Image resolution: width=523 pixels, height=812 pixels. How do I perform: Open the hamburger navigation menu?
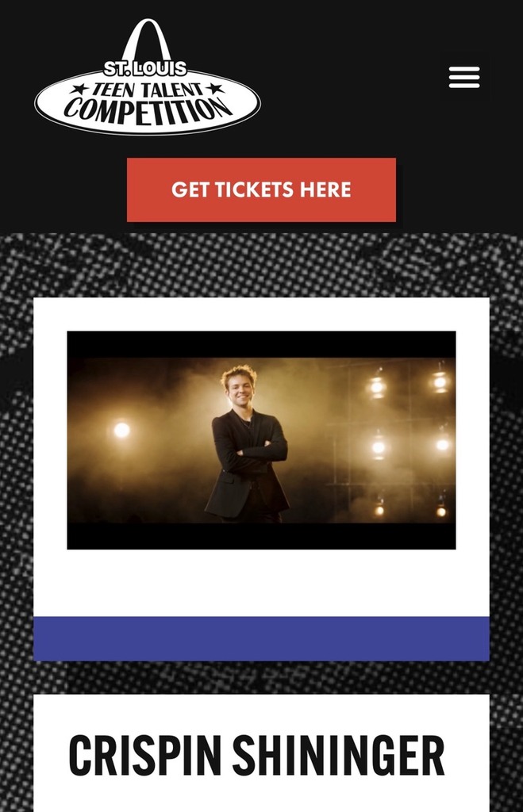click(x=464, y=77)
